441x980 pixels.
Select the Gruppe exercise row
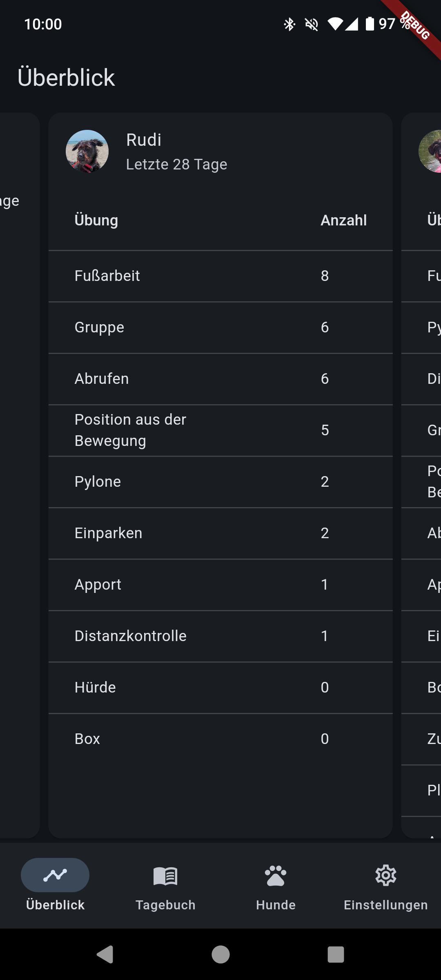point(220,327)
